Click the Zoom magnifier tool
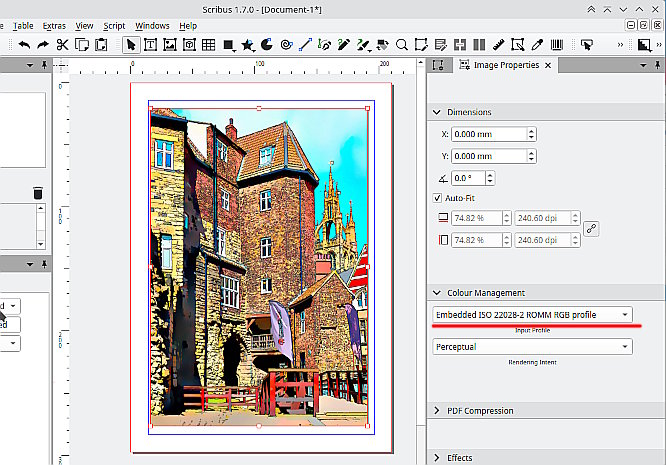This screenshot has width=666, height=465. point(402,45)
